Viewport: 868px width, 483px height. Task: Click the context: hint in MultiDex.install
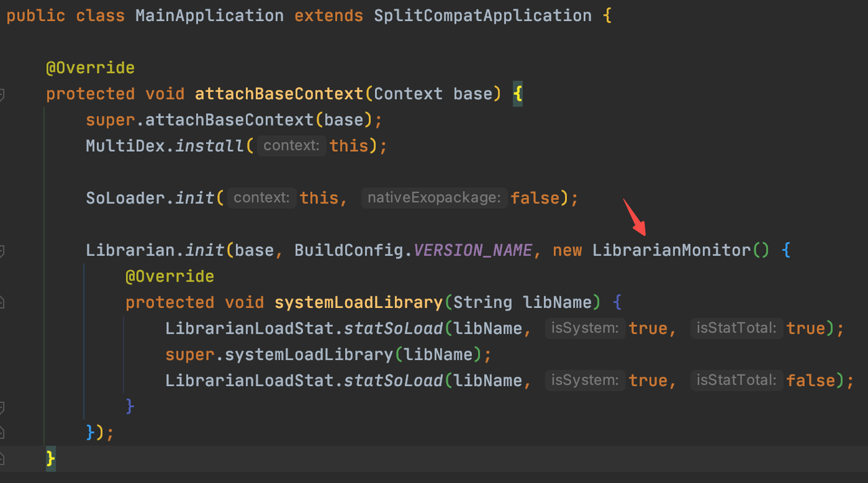click(292, 146)
